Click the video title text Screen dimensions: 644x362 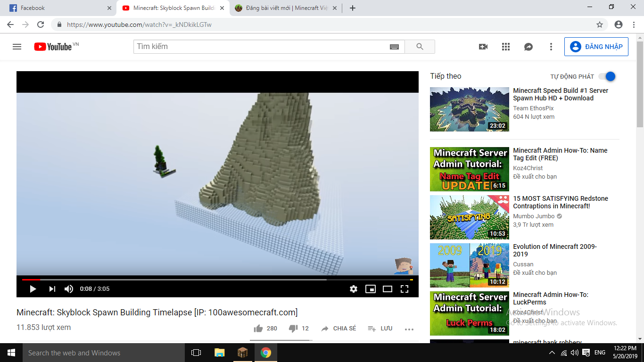157,313
